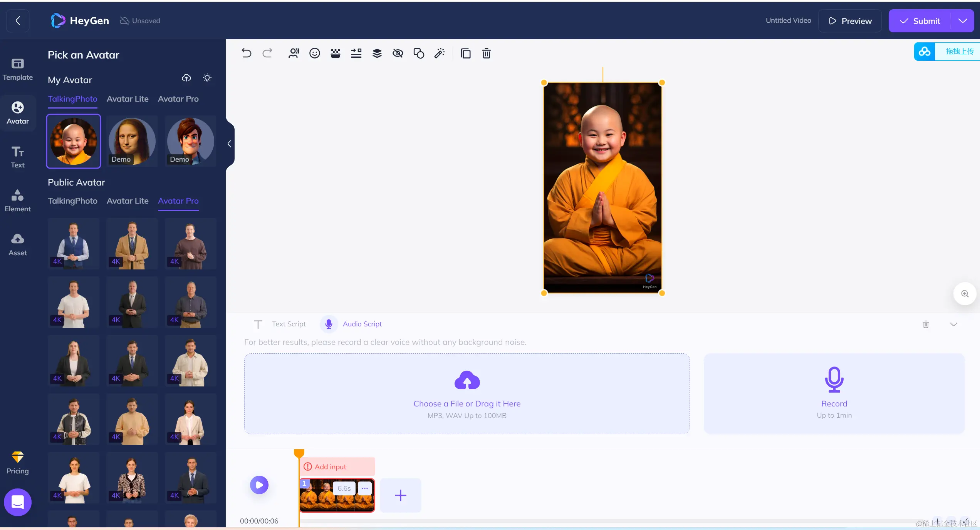Click the magic wand toolbar icon
The height and width of the screenshot is (530, 980).
click(440, 53)
